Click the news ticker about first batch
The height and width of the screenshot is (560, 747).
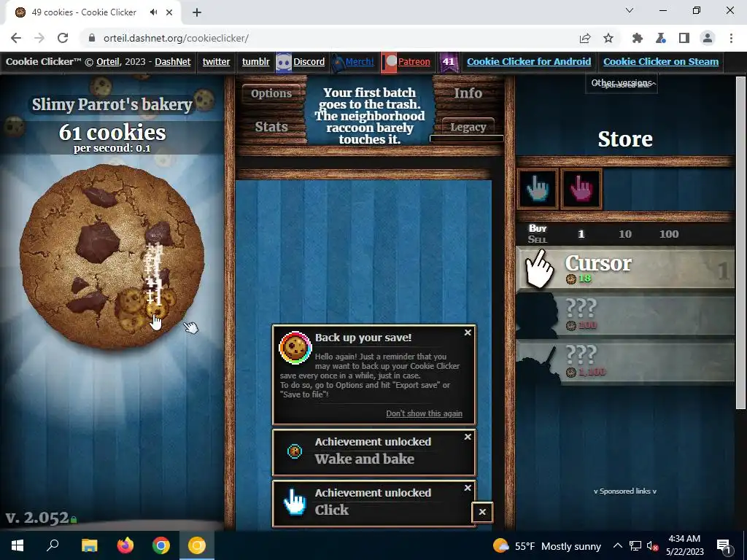point(369,116)
